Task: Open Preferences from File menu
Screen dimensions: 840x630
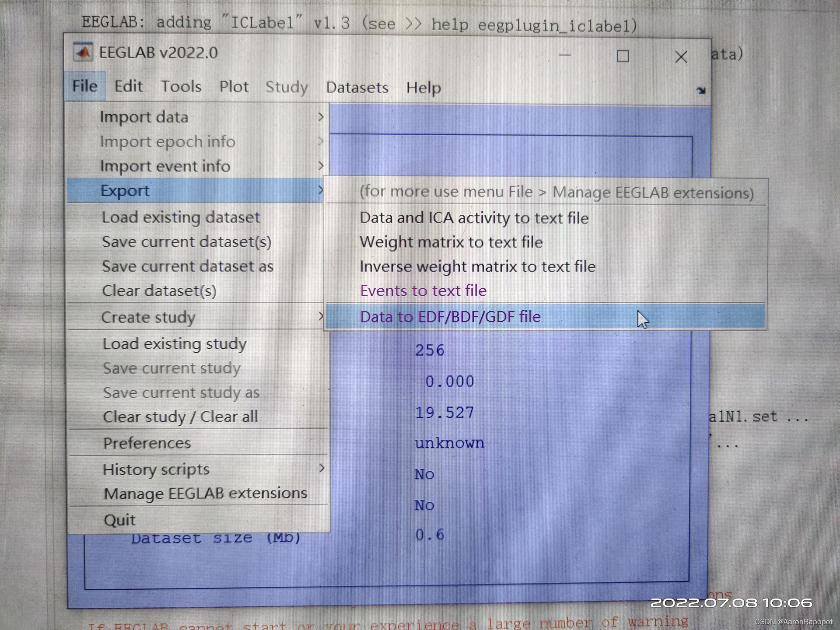Action: (x=198, y=443)
